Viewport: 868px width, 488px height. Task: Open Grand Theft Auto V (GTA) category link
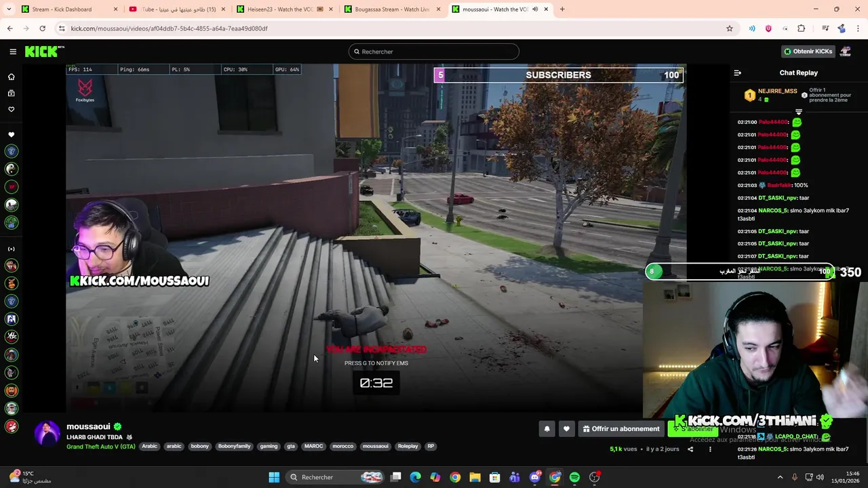pyautogui.click(x=101, y=446)
